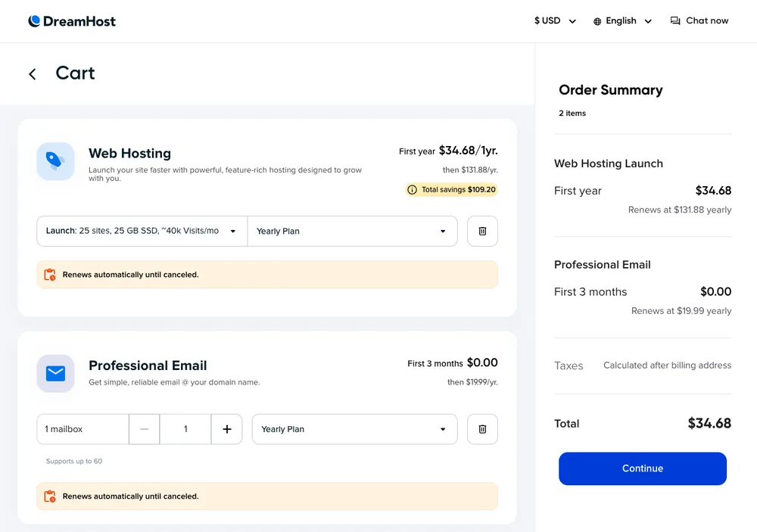The width and height of the screenshot is (757, 532).
Task: Open the USD currency selector
Action: 555,20
